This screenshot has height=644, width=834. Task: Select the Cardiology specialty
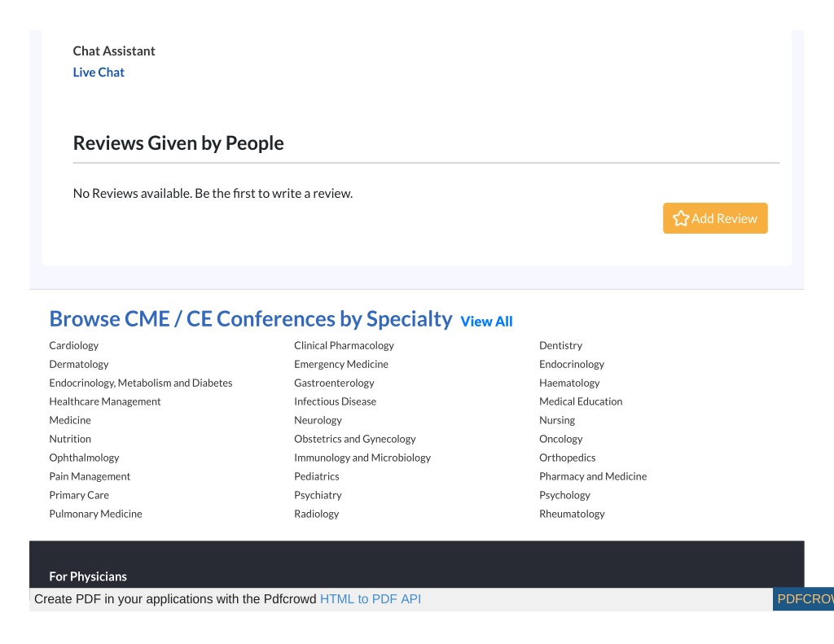pos(74,346)
